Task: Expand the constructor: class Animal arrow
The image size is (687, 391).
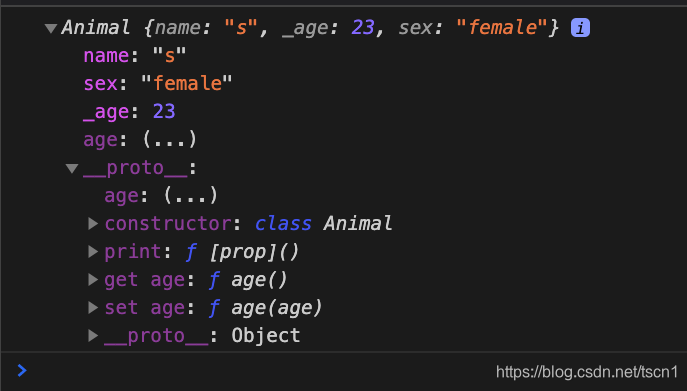Action: point(92,224)
